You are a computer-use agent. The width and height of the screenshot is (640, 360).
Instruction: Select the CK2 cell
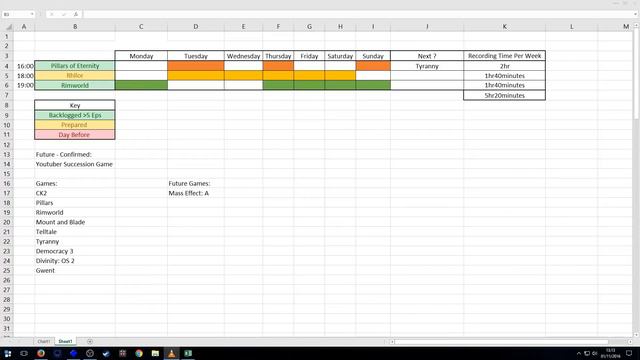(x=75, y=193)
